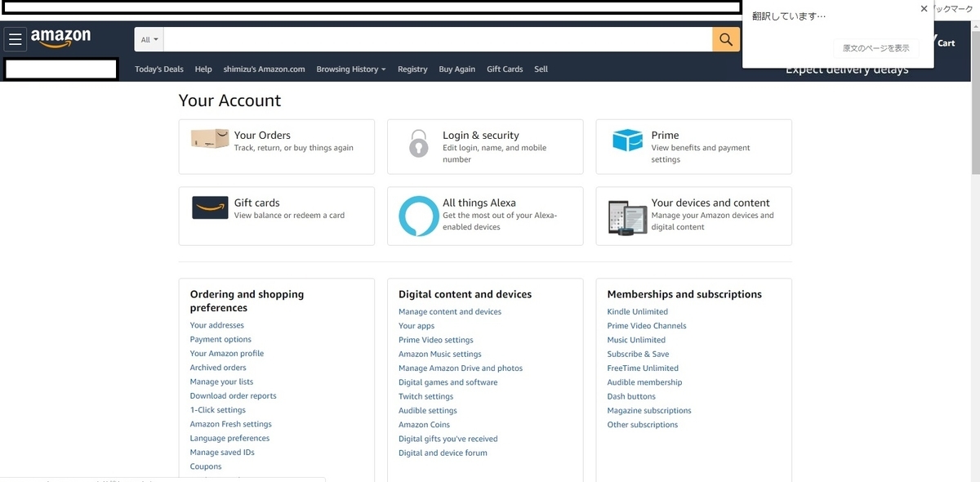Screen dimensions: 980x482
Task: Open the All search category dropdown
Action: point(149,39)
